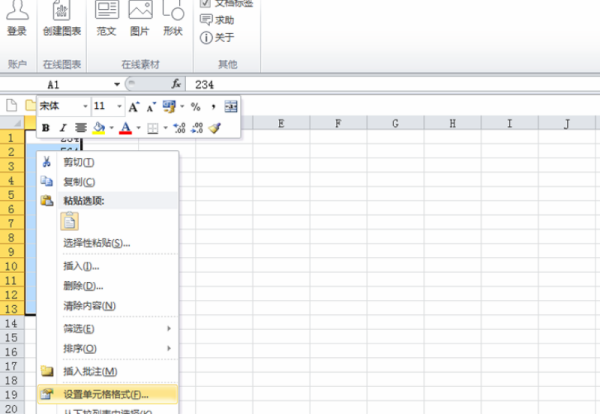
Task: Click the formula bar showing 234
Action: point(392,84)
